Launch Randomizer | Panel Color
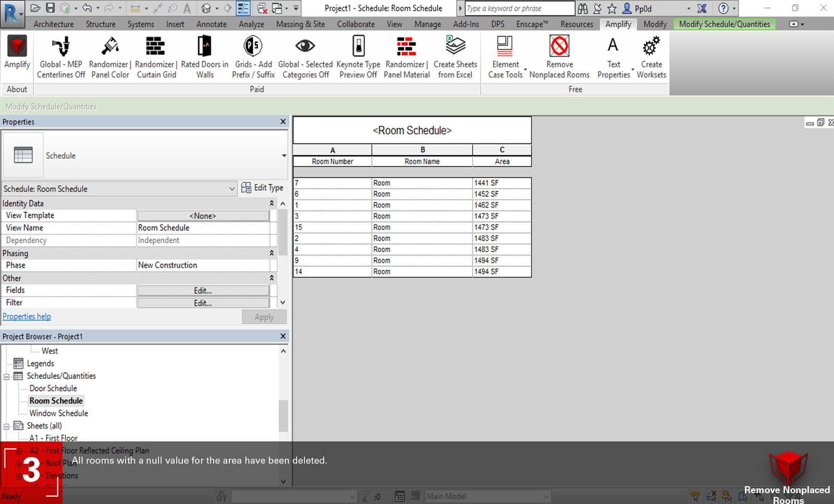 pos(109,55)
